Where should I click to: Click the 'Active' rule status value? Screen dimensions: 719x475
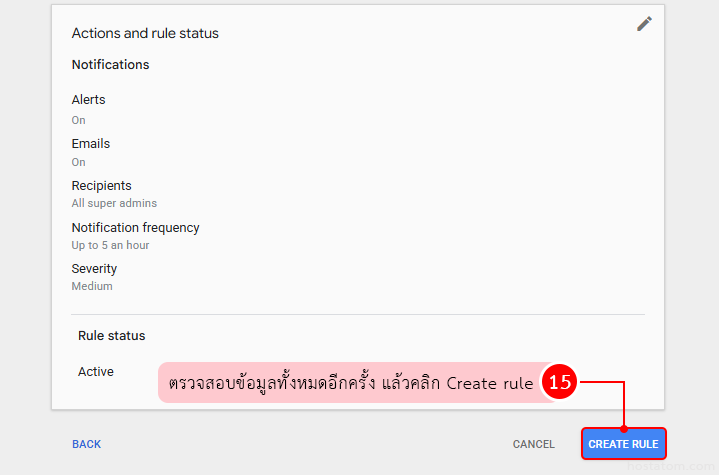95,371
